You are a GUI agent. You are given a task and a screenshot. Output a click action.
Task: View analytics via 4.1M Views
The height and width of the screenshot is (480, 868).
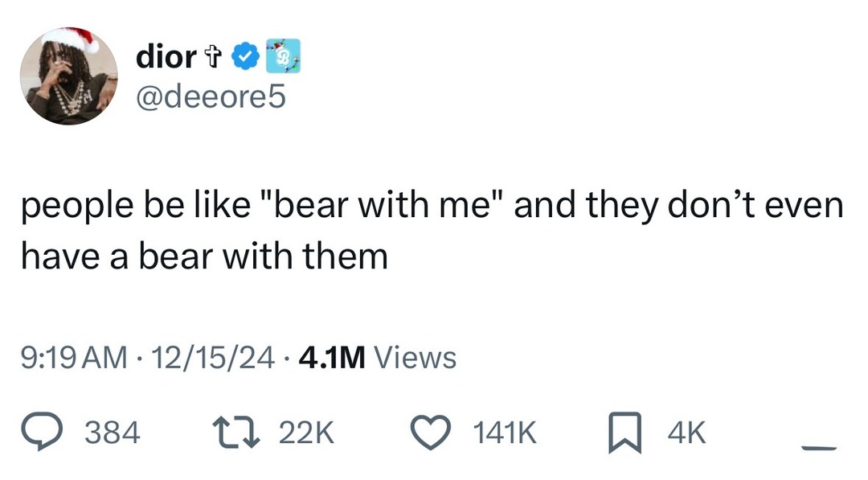(x=377, y=357)
